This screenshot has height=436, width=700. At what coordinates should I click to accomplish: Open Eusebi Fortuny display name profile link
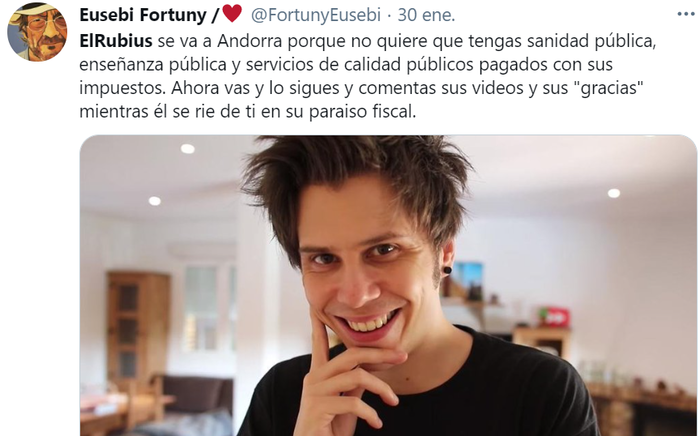coord(143,15)
